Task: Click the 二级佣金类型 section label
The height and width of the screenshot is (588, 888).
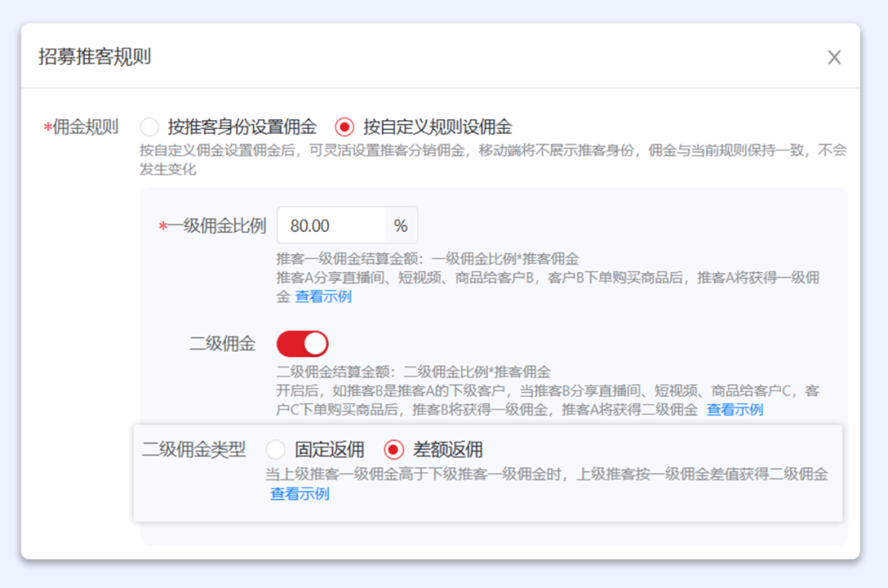Action: click(193, 449)
